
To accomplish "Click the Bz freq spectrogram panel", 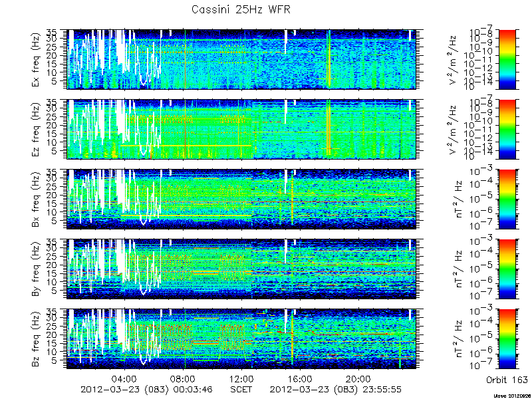I will pyautogui.click(x=242, y=339).
